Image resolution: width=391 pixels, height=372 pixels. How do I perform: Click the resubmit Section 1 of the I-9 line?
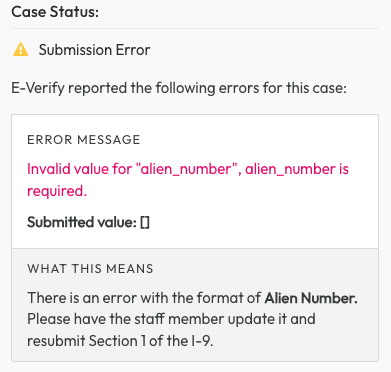[120, 341]
